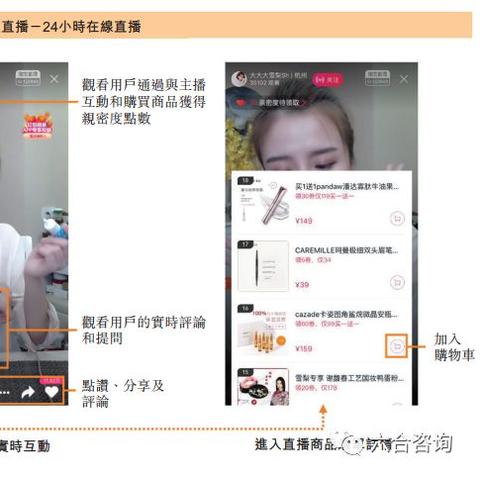Tap the heart like icon in left stream
The width and height of the screenshot is (480, 480).
52,392
